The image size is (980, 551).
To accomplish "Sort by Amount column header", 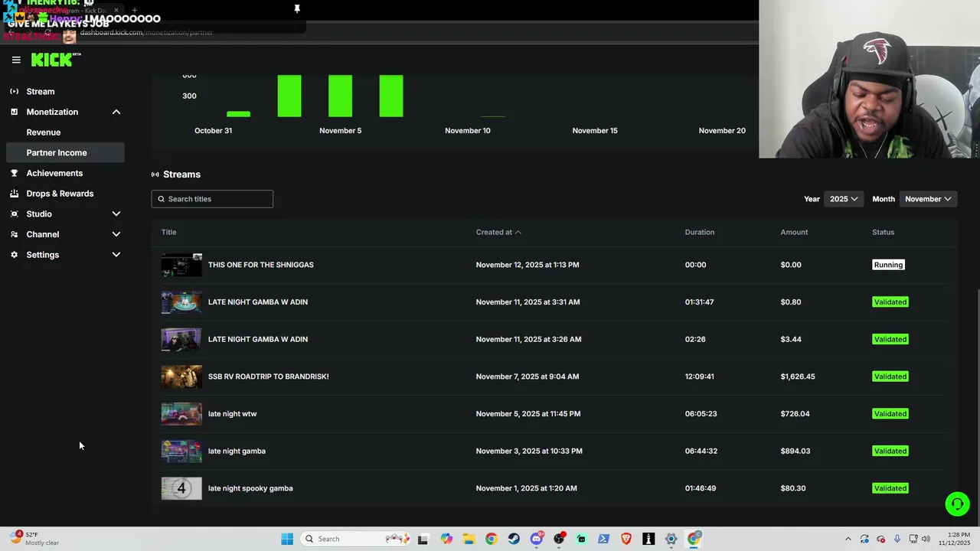I will pos(794,232).
